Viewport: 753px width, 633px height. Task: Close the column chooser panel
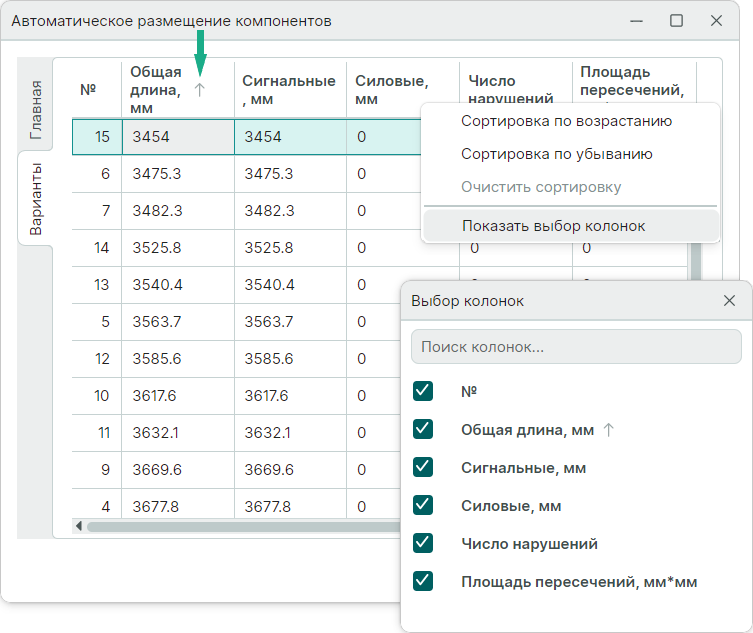(729, 300)
